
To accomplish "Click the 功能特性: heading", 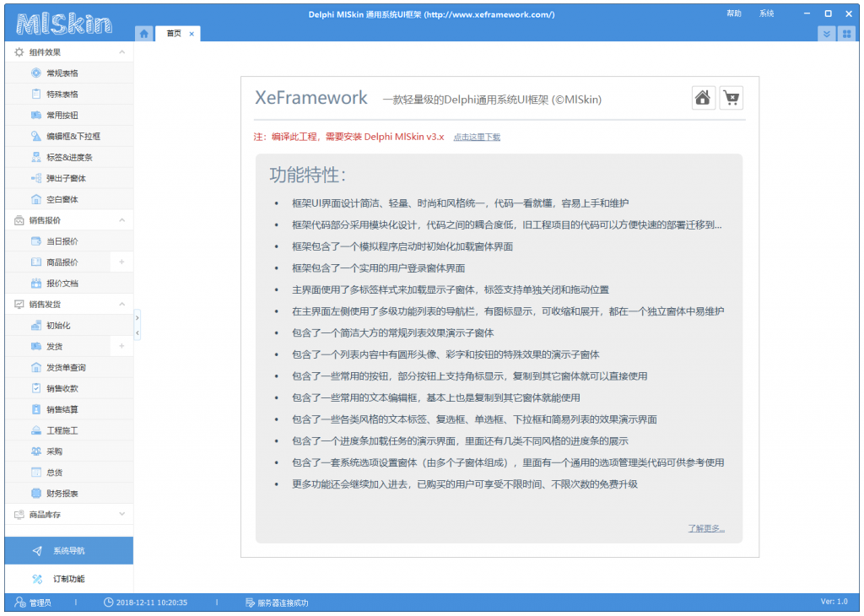I will [307, 176].
